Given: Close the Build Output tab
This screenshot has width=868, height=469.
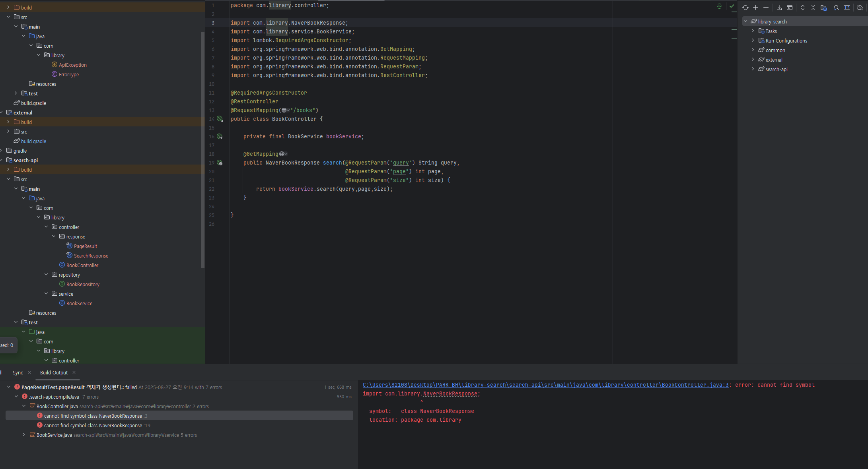Looking at the screenshot, I should [x=74, y=373].
